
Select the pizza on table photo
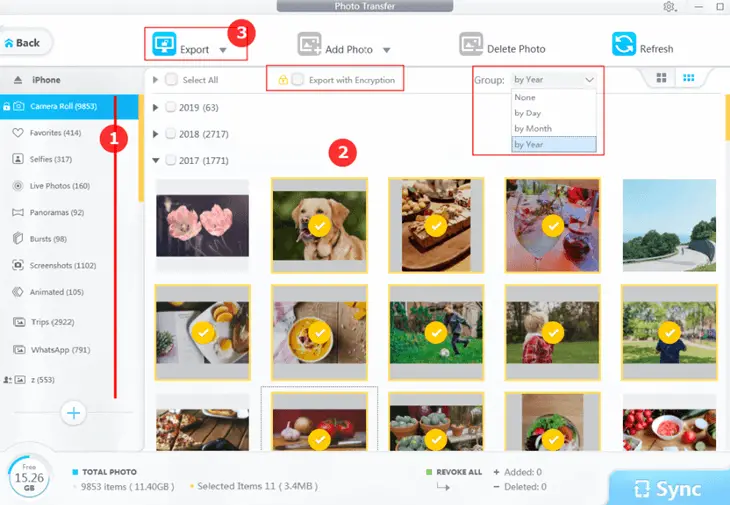[203, 423]
